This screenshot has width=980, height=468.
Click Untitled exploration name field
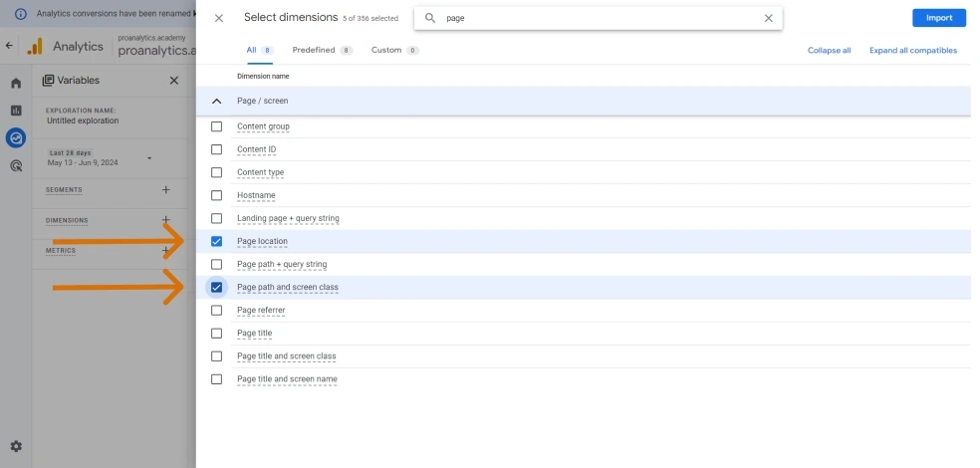click(83, 120)
